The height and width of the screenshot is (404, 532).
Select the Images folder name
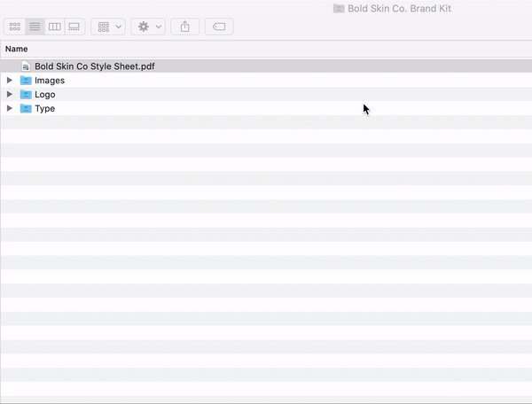pyautogui.click(x=50, y=81)
